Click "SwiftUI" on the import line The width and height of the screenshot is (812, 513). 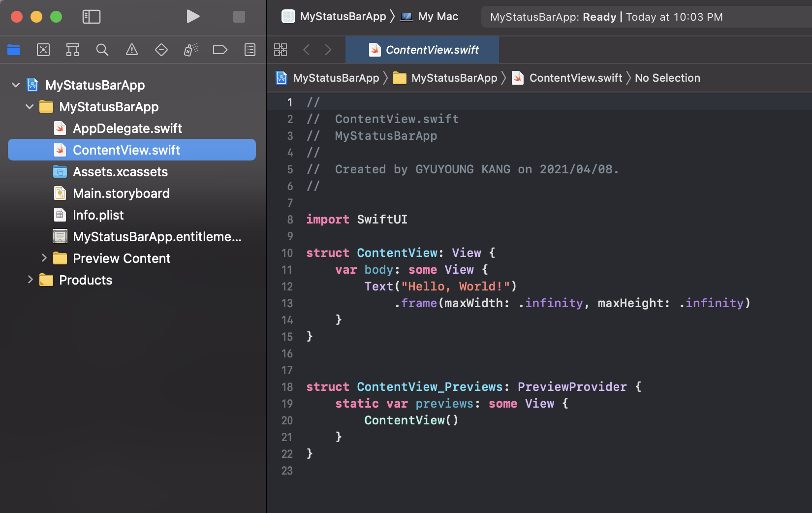click(382, 220)
